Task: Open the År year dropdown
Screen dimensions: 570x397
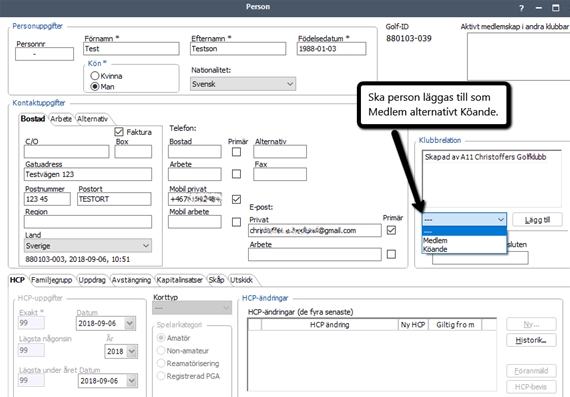Action: [x=132, y=351]
